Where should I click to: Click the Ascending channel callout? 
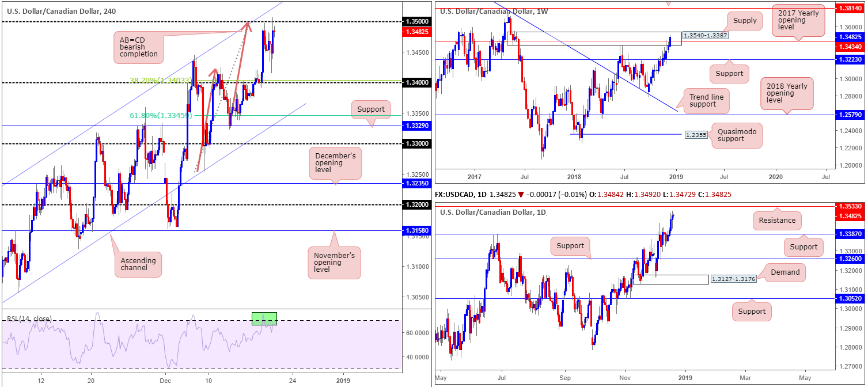139,265
